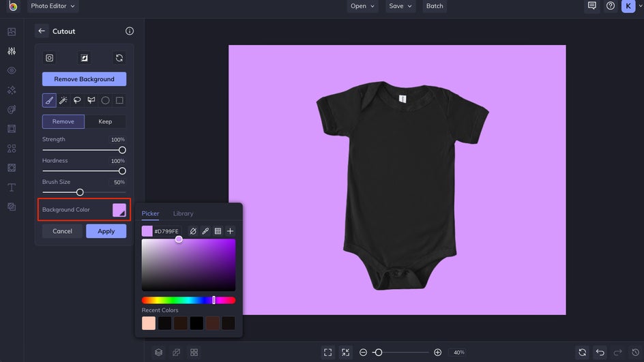Select the magic wand tool
Screen dimensions: 644x362
63,100
